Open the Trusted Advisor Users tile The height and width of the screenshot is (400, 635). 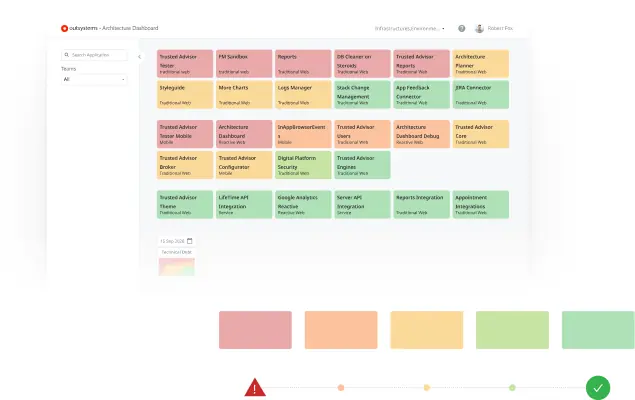click(362, 134)
